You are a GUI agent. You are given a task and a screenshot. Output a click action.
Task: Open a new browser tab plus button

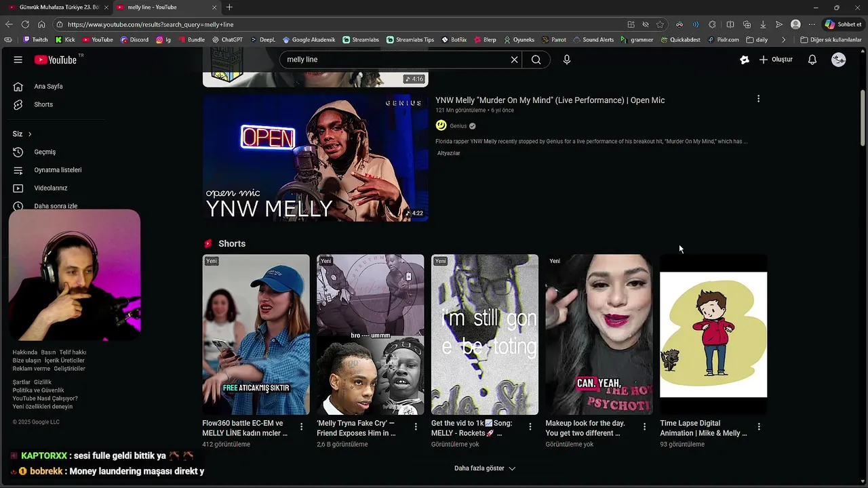point(229,7)
